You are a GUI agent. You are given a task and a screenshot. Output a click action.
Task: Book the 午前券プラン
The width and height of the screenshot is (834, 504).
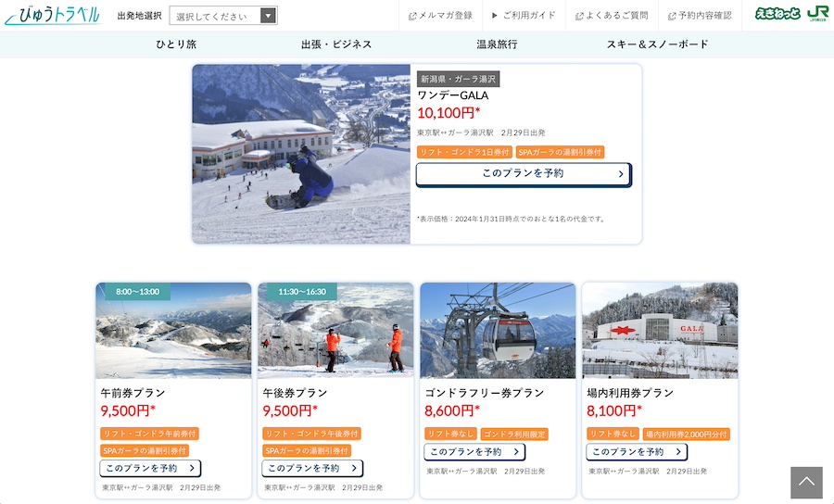coord(150,468)
